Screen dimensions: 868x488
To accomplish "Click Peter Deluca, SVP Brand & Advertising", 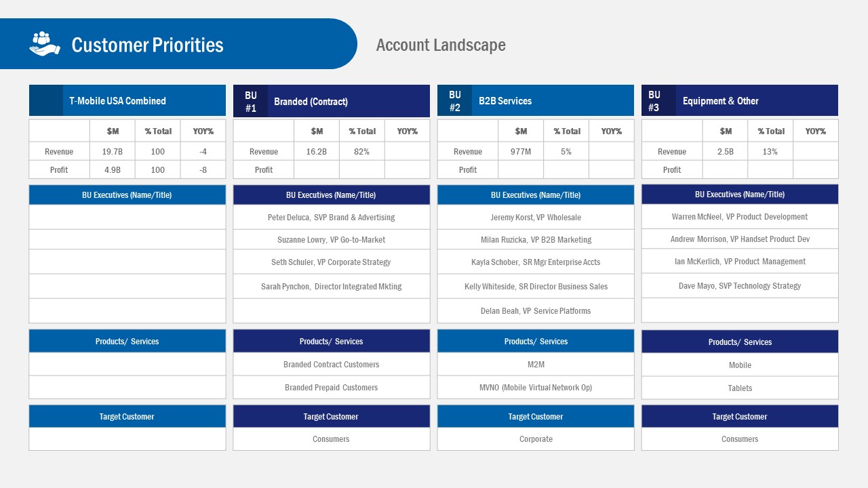I will coord(332,218).
